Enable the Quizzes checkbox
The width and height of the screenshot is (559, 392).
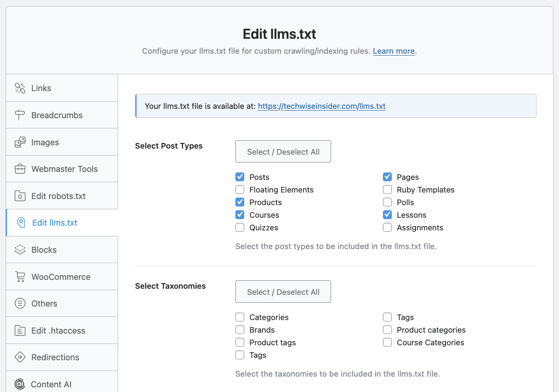tap(240, 227)
